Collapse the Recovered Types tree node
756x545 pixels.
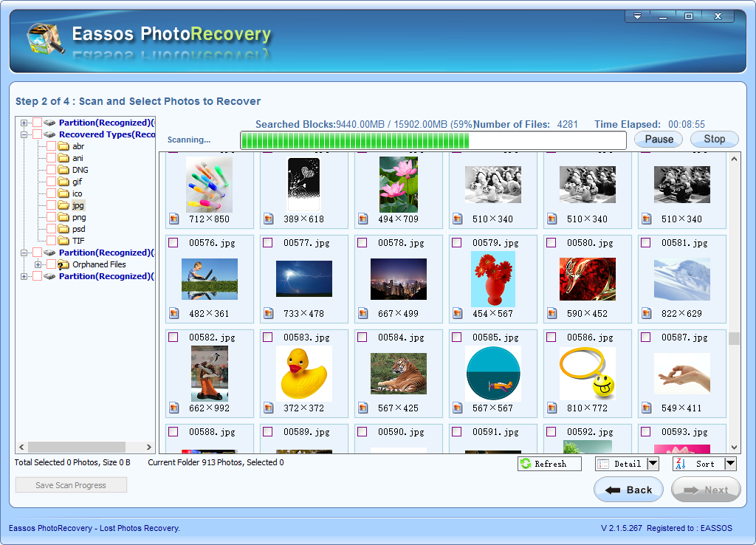pos(24,134)
